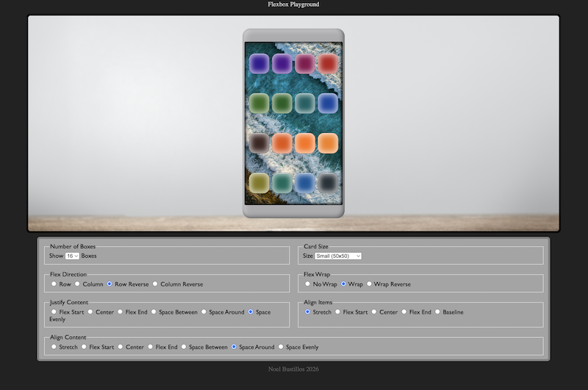
Task: Pick Center in Justify Content
Action: pyautogui.click(x=90, y=312)
